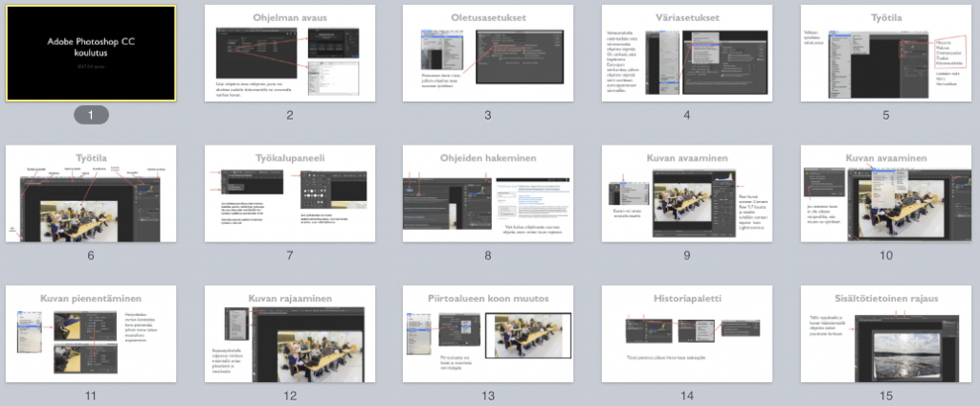
Task: Select slide 6 titled Työtila
Action: (x=91, y=193)
